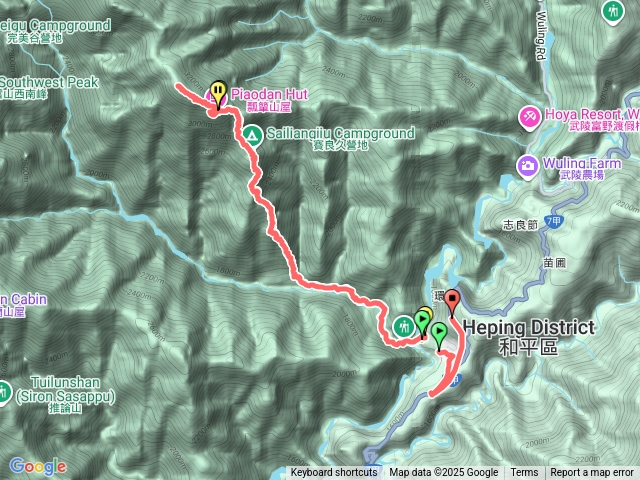Select the Wuling Farm camera icon
The height and width of the screenshot is (480, 640).
(x=528, y=167)
